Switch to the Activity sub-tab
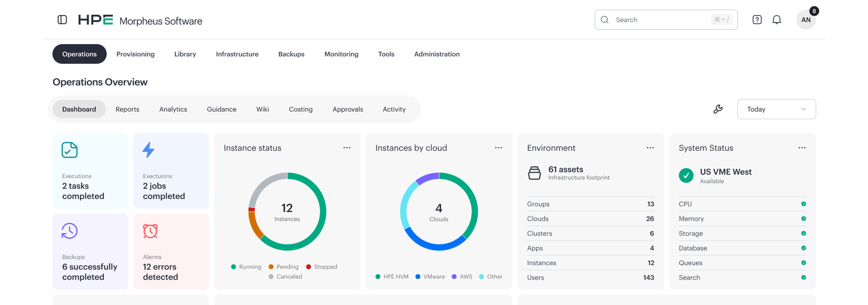 pos(394,109)
